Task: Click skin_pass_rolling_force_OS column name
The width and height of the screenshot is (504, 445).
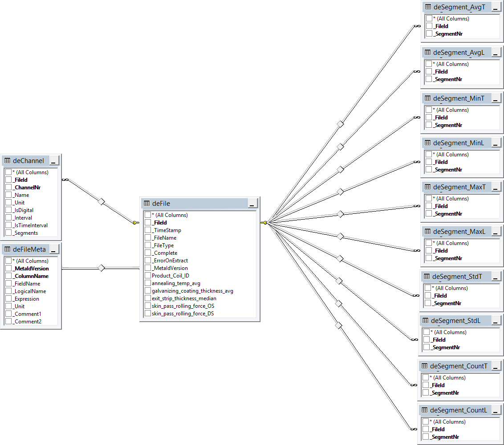Action: pyautogui.click(x=183, y=306)
